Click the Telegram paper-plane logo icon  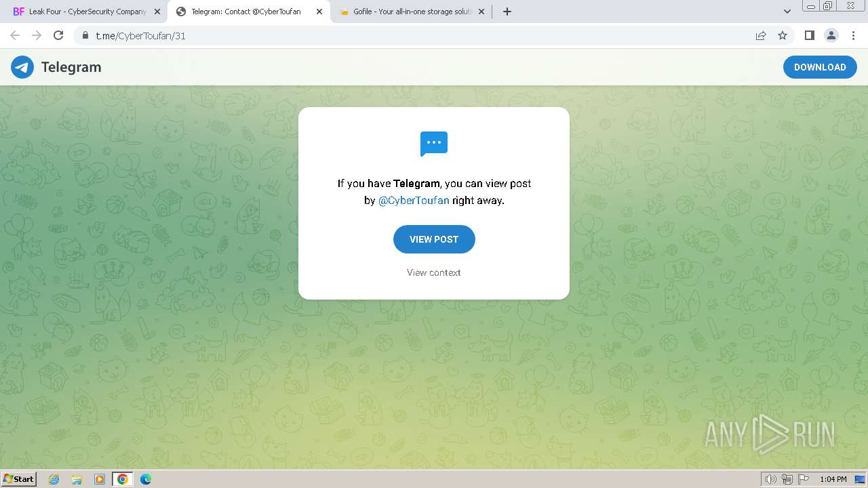[22, 67]
